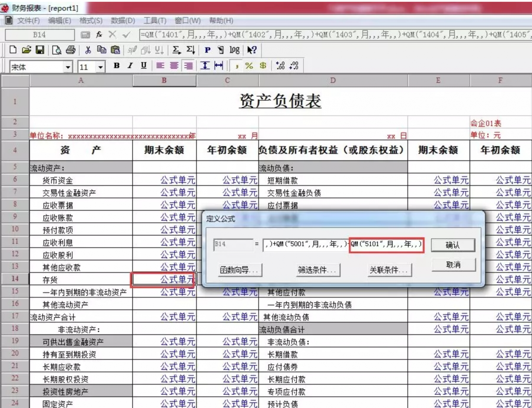Toggle right text alignment
The height and width of the screenshot is (408, 532).
pyautogui.click(x=188, y=66)
